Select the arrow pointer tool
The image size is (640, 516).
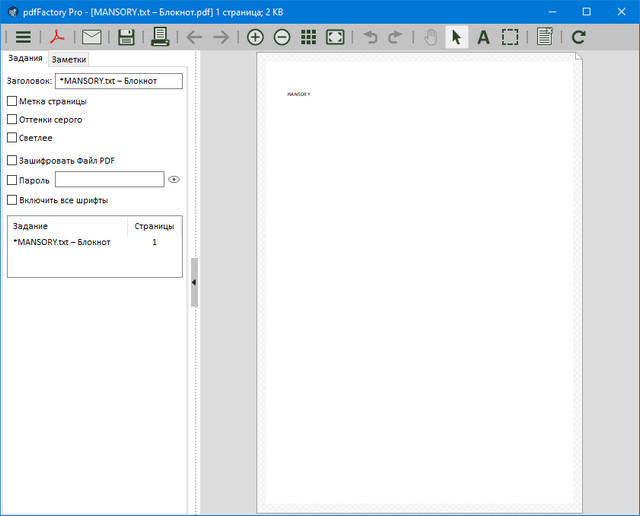tap(456, 37)
